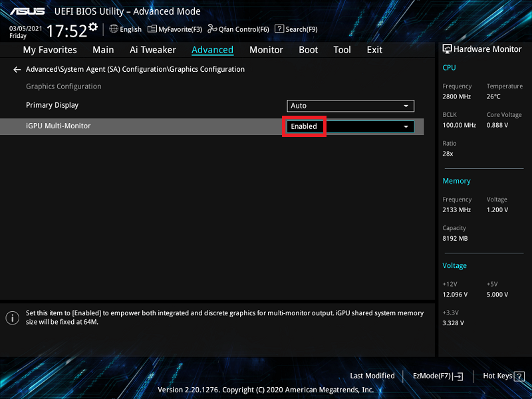
Task: Click the Enabled value of iGPU Multi-Monitor
Action: coord(305,126)
